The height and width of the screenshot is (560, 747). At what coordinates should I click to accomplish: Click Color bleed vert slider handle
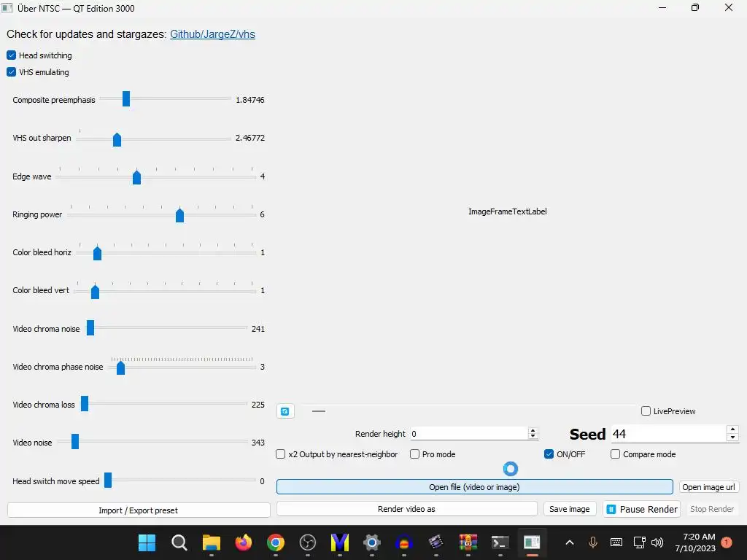coord(96,292)
